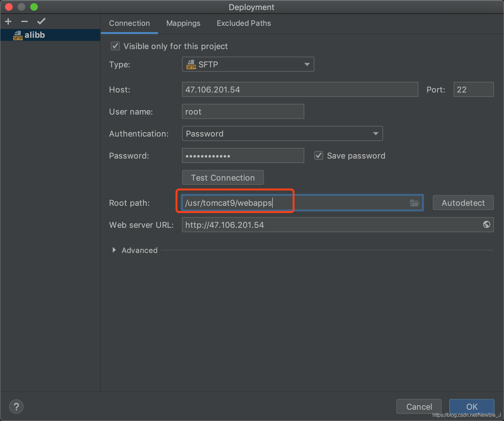Toggle Visible only for this project checkbox
The image size is (504, 421).
click(115, 46)
